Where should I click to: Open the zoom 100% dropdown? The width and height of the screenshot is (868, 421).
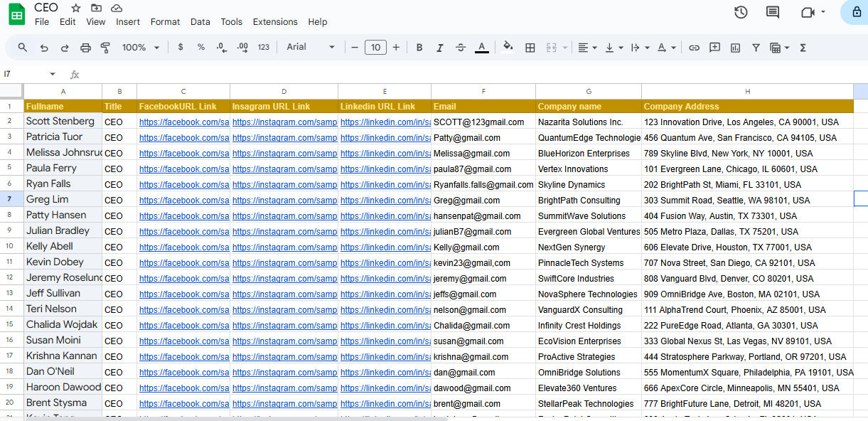coord(141,48)
